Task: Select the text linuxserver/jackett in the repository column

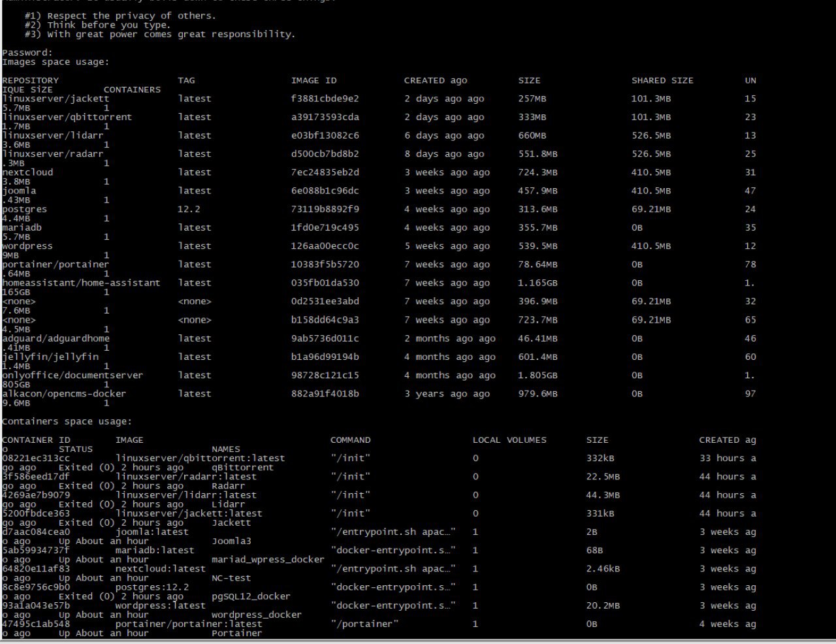Action: (56, 99)
